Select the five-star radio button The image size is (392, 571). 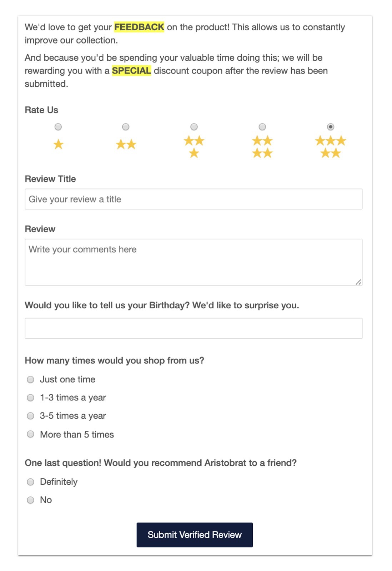click(331, 127)
